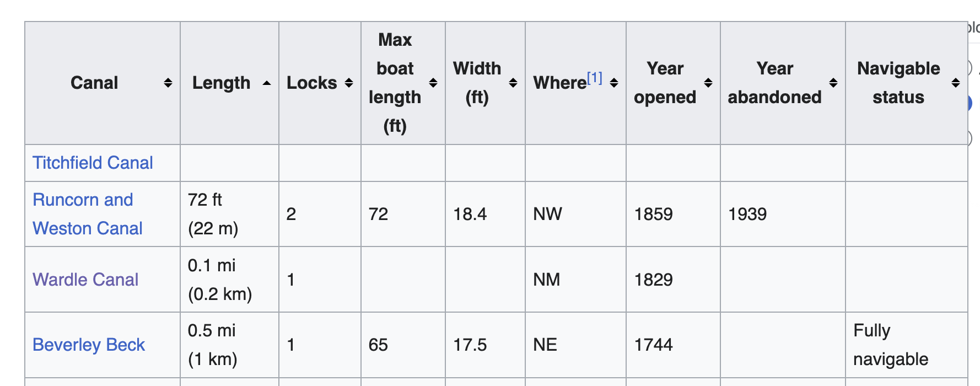Click the Canal column header text
This screenshot has width=980, height=386.
(x=94, y=83)
